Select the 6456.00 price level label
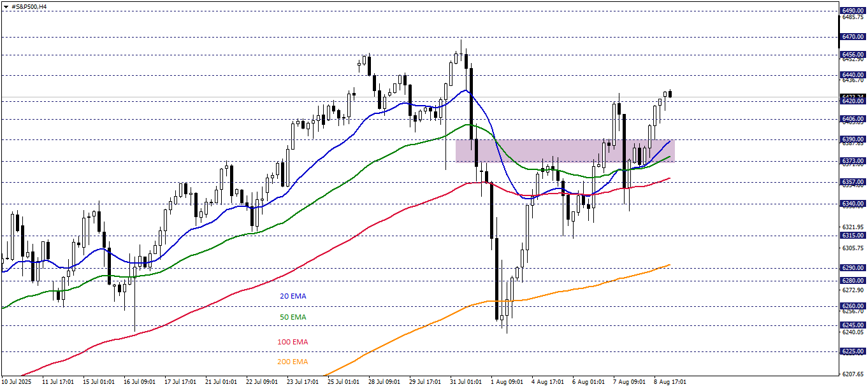Viewport: 868px width, 389px height. [x=853, y=55]
